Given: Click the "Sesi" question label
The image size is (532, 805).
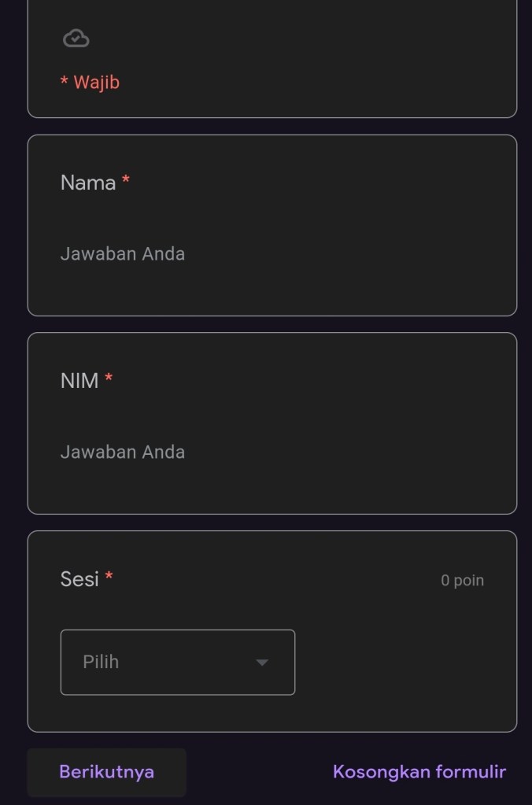Looking at the screenshot, I should [79, 579].
